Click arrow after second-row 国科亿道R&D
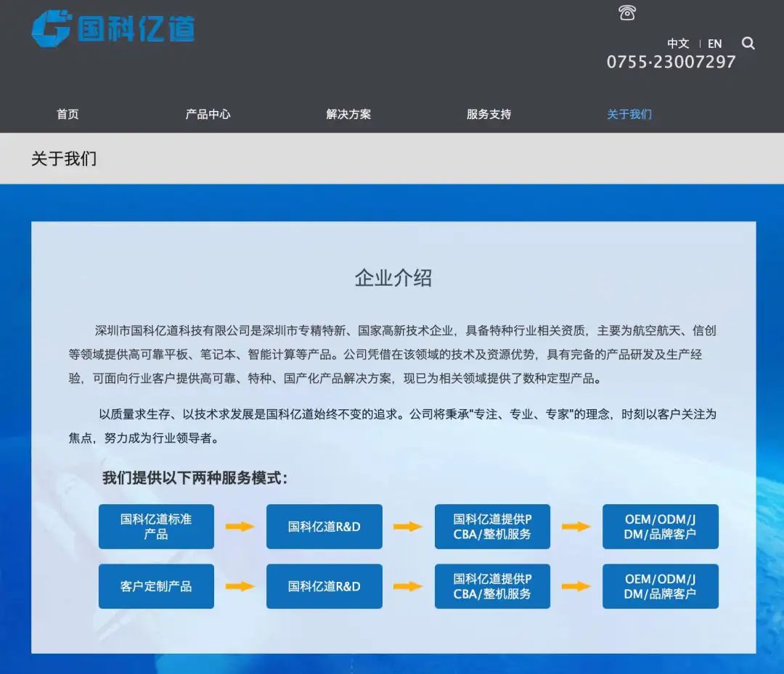This screenshot has width=784, height=674. click(408, 586)
